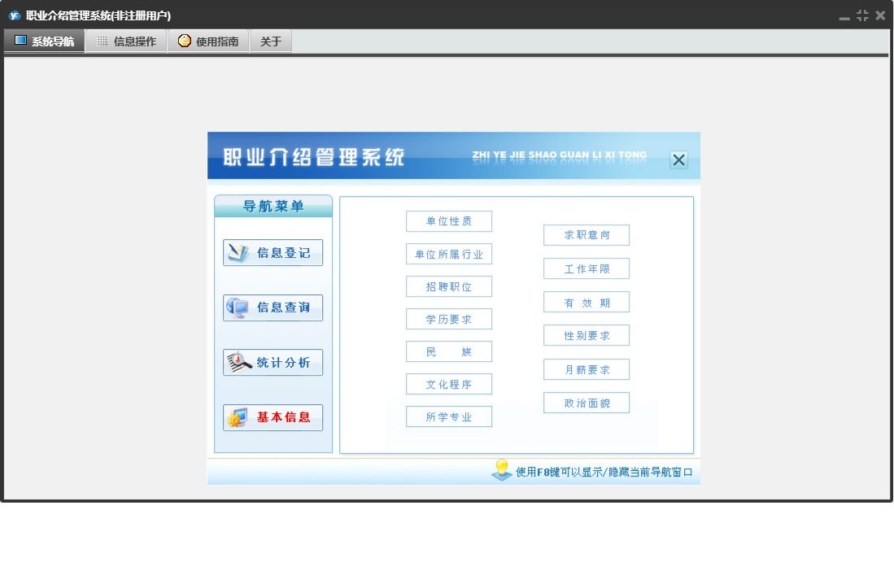
Task: Minimize the main application window
Action: pos(844,16)
